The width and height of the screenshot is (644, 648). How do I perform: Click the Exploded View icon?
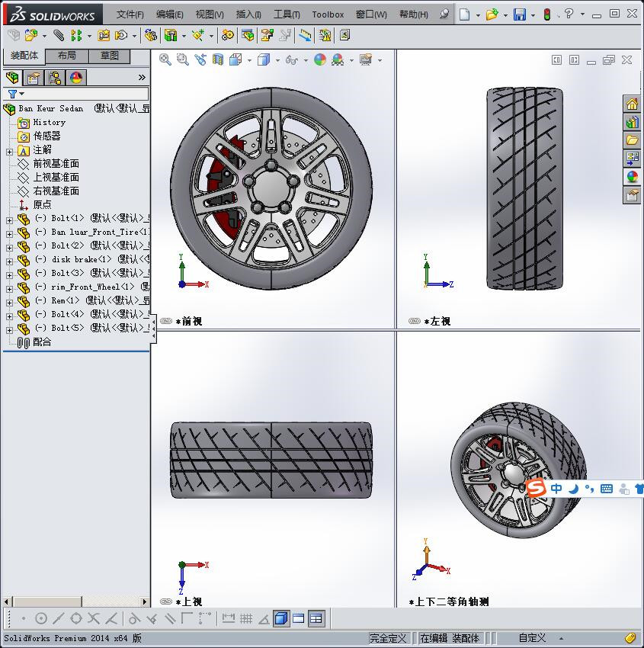tap(267, 36)
